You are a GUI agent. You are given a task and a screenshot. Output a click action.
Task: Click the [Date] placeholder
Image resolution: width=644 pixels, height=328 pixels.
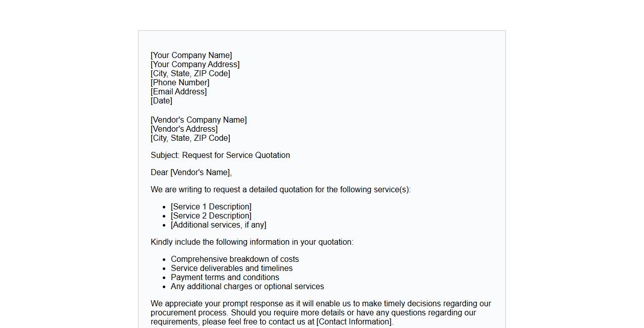coord(161,101)
